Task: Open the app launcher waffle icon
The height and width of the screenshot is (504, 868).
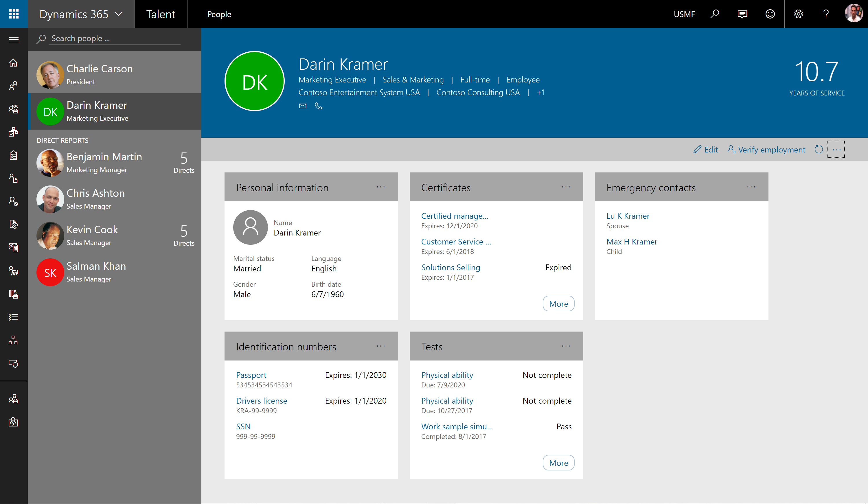Action: tap(14, 14)
